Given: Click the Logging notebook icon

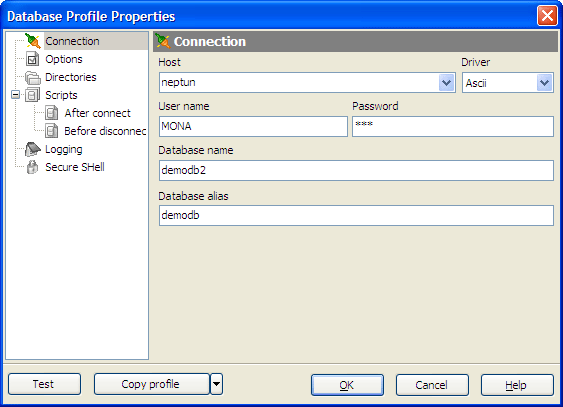Looking at the screenshot, I should 33,149.
